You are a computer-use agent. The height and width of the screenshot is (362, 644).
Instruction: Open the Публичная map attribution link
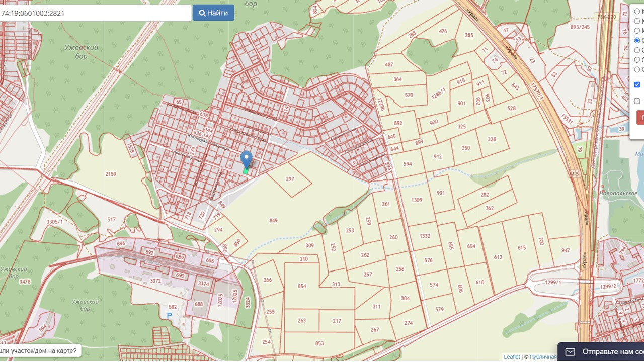(543, 357)
